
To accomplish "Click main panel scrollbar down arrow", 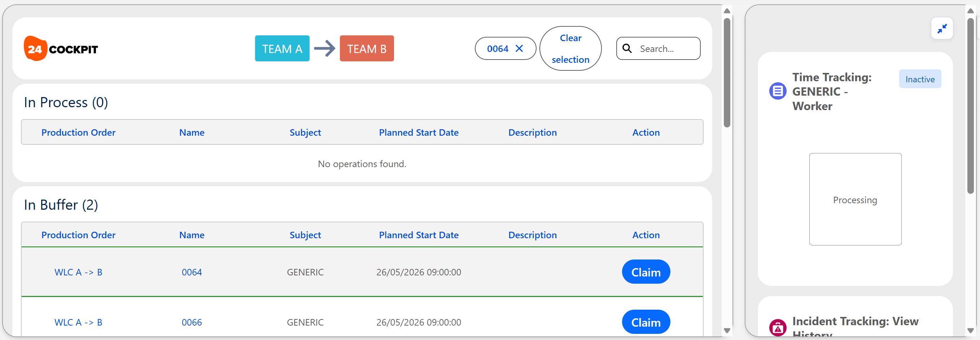I will pyautogui.click(x=727, y=331).
